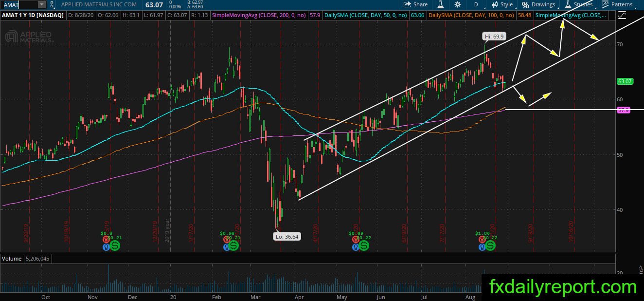Click the symbol link chain icon

pyautogui.click(x=53, y=4)
